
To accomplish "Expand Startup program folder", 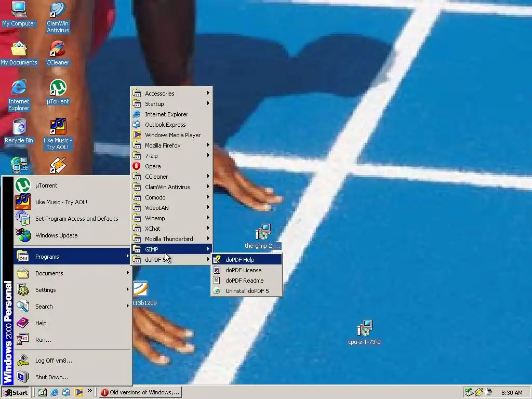I will tap(171, 104).
